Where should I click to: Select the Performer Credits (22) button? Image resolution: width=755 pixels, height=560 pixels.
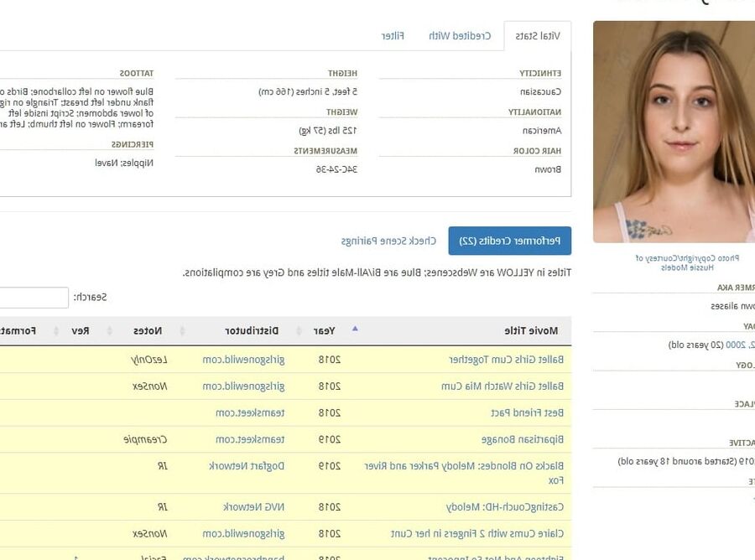tap(509, 241)
